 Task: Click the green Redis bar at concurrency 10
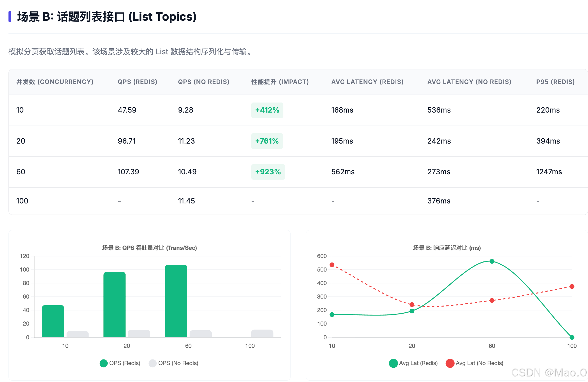pyautogui.click(x=53, y=321)
